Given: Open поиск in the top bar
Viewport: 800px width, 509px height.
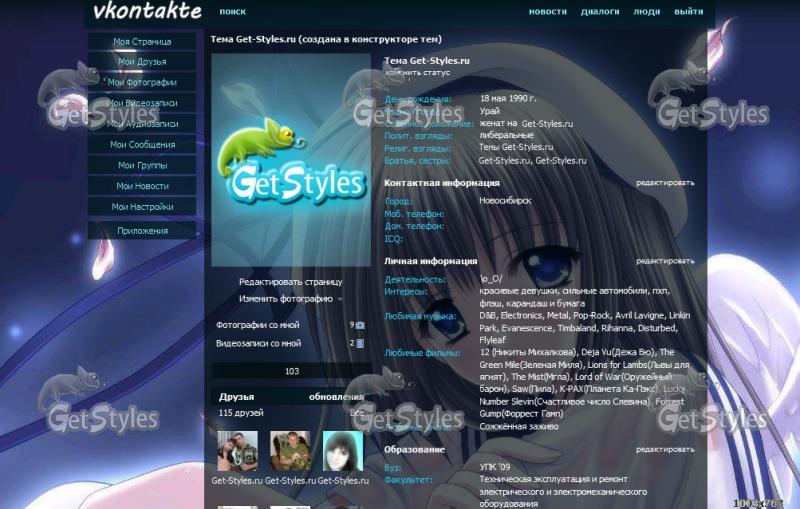Looking at the screenshot, I should coord(233,11).
